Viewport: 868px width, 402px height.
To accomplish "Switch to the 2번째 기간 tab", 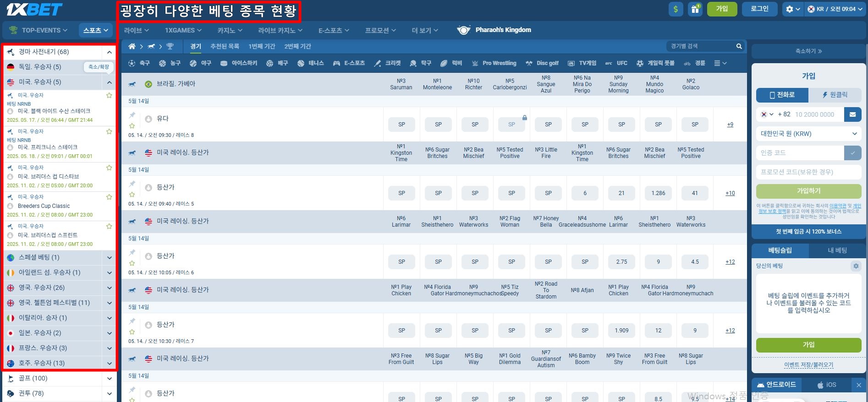I will tap(297, 46).
